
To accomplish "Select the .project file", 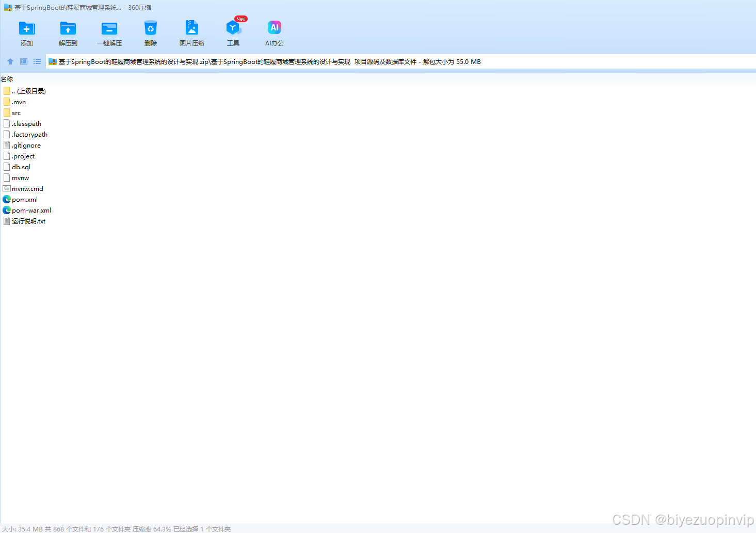I will tap(19, 156).
